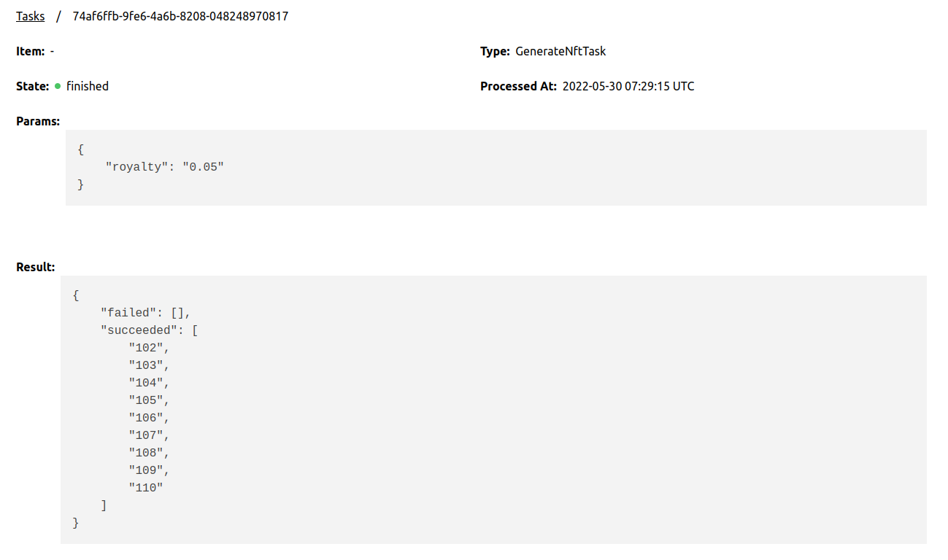Click the State label
The image size is (948, 560).
[33, 86]
